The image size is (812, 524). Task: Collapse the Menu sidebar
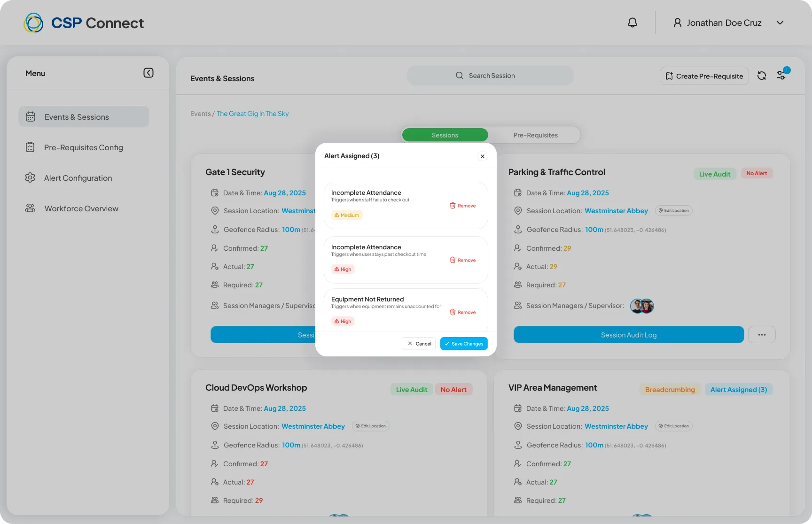pyautogui.click(x=148, y=73)
